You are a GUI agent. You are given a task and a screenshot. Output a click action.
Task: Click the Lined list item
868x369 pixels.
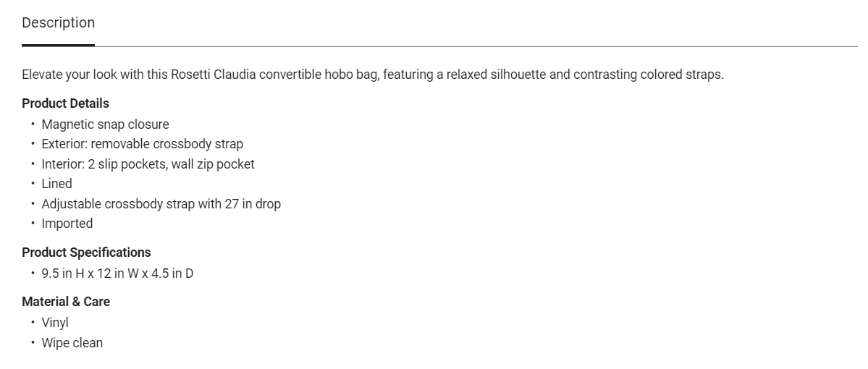[x=56, y=184]
